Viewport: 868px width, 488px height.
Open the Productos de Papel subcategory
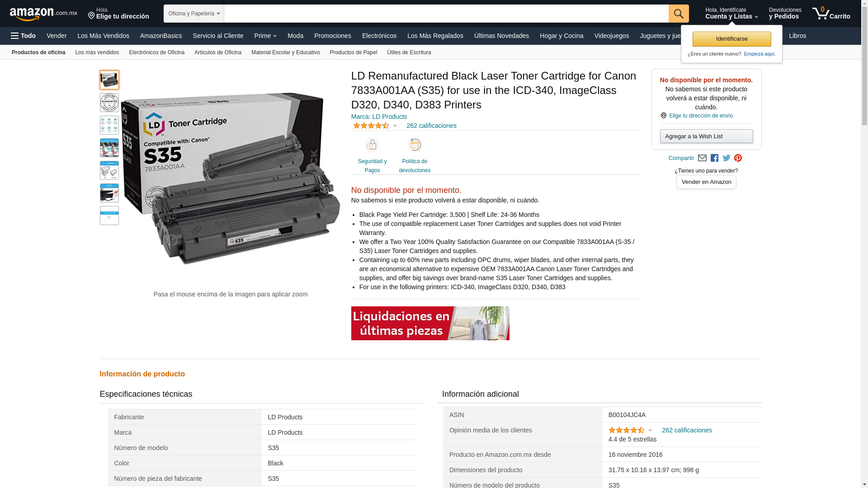(353, 52)
